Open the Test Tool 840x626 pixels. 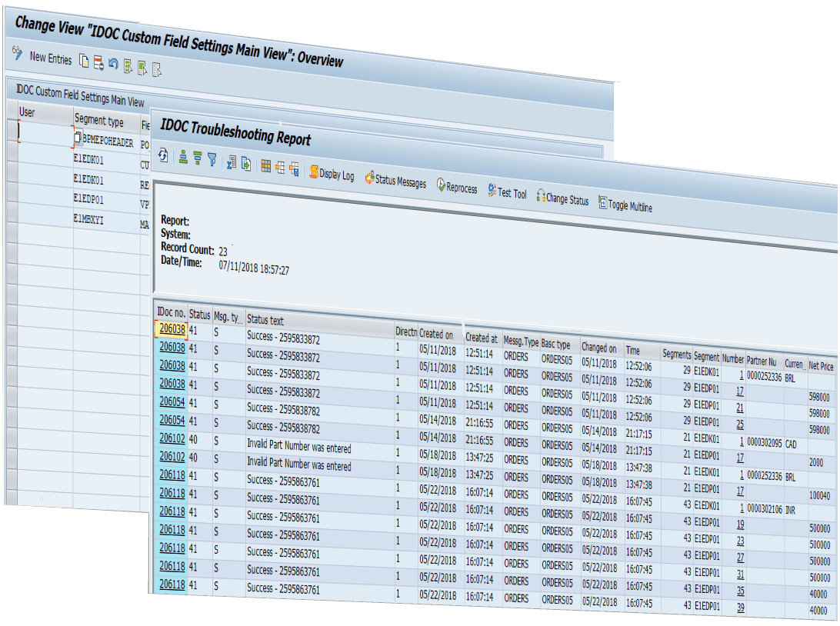(x=508, y=192)
